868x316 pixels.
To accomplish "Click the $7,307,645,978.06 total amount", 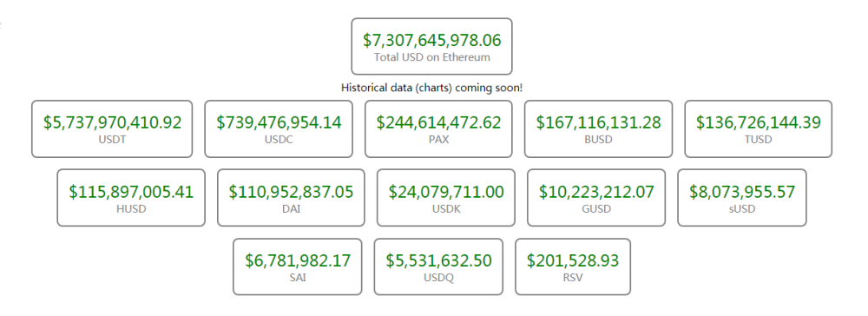I will (x=431, y=40).
